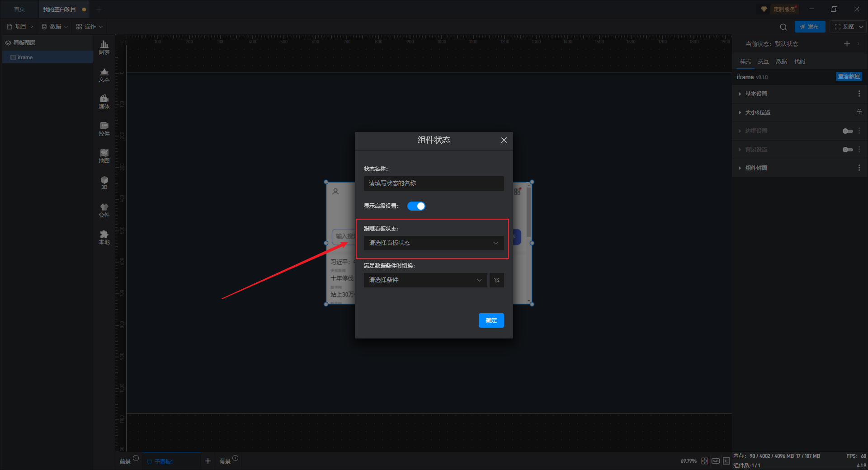868x470 pixels.
Task: Open the 查看教程 tutorial link
Action: click(x=849, y=76)
